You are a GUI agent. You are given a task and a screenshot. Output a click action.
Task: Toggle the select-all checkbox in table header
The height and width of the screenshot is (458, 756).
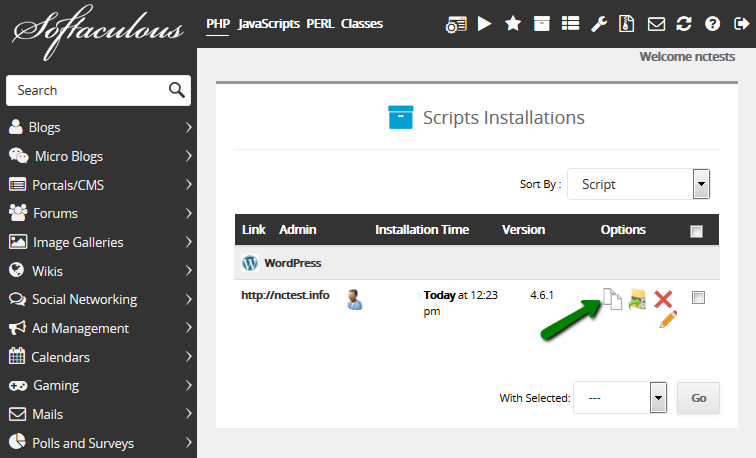coord(696,231)
